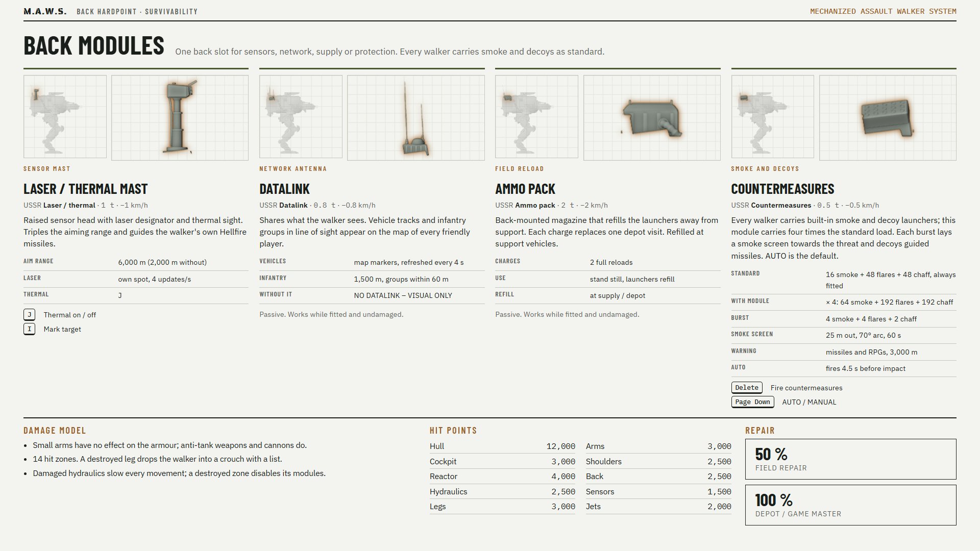This screenshot has width=980, height=551.
Task: Click the Jets 2,000 hit points row
Action: [x=658, y=507]
